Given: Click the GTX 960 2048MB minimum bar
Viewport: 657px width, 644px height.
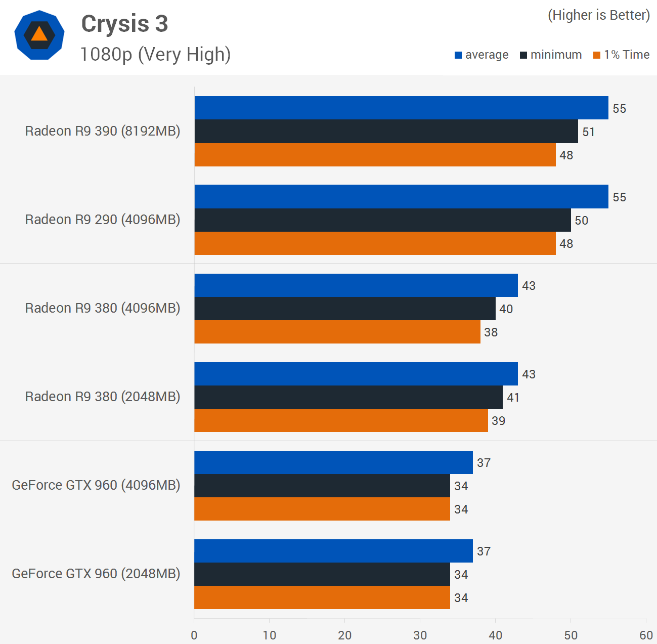Looking at the screenshot, I should (322, 574).
